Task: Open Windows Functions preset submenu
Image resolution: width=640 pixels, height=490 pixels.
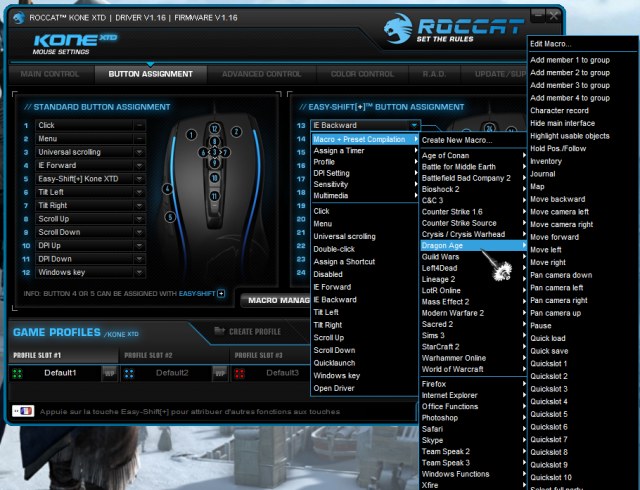Action: pos(473,474)
